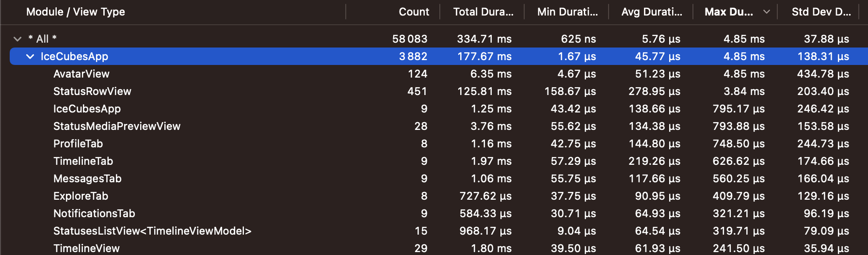Click StatusMediaPreviewView count 28

[x=421, y=126]
